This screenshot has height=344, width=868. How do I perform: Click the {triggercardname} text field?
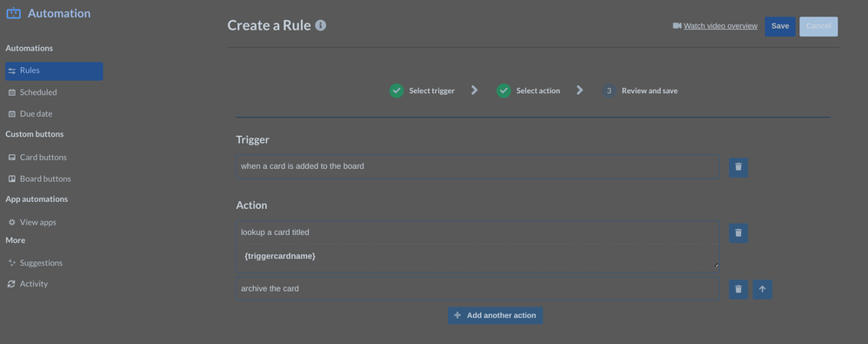[x=477, y=257]
